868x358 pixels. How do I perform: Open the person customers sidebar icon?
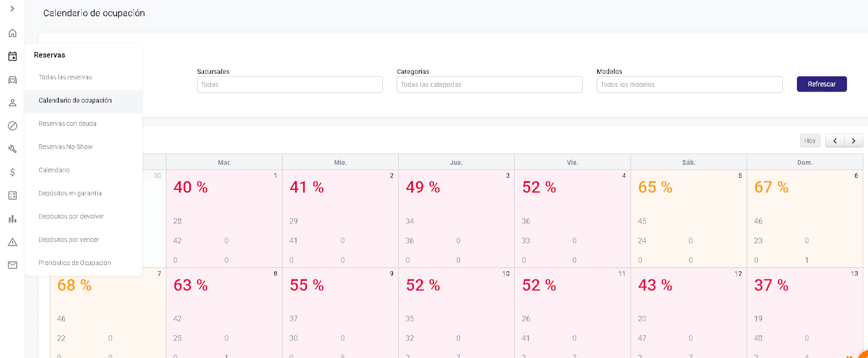12,103
